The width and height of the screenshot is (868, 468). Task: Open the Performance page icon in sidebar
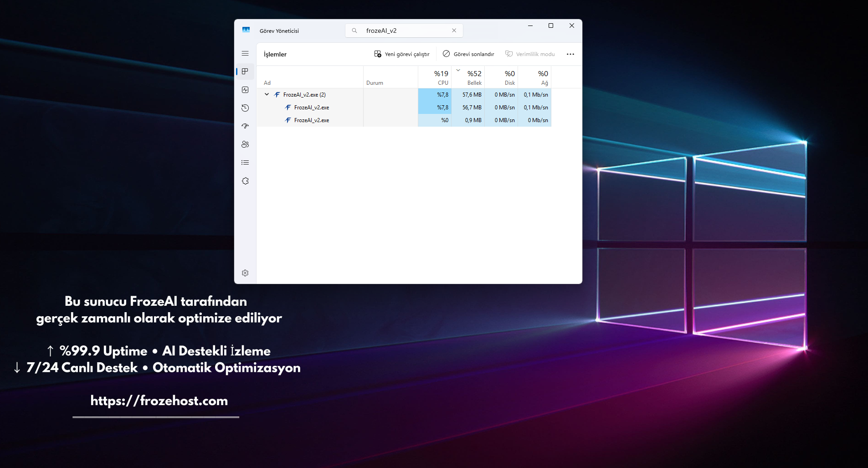245,90
